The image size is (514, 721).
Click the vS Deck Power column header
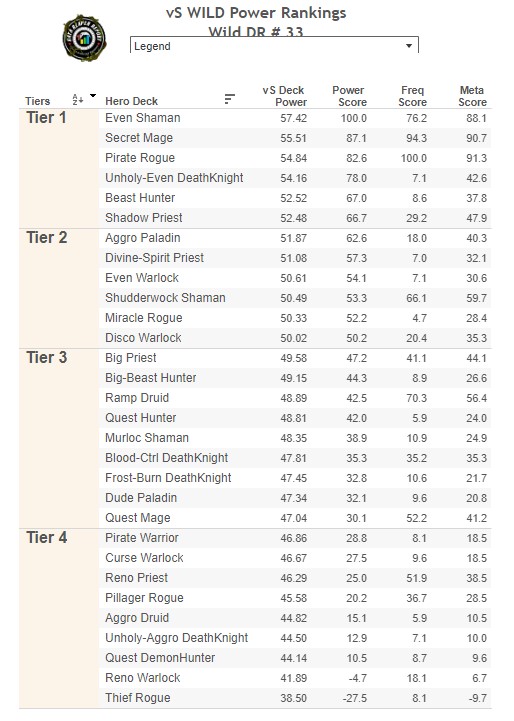[x=285, y=96]
